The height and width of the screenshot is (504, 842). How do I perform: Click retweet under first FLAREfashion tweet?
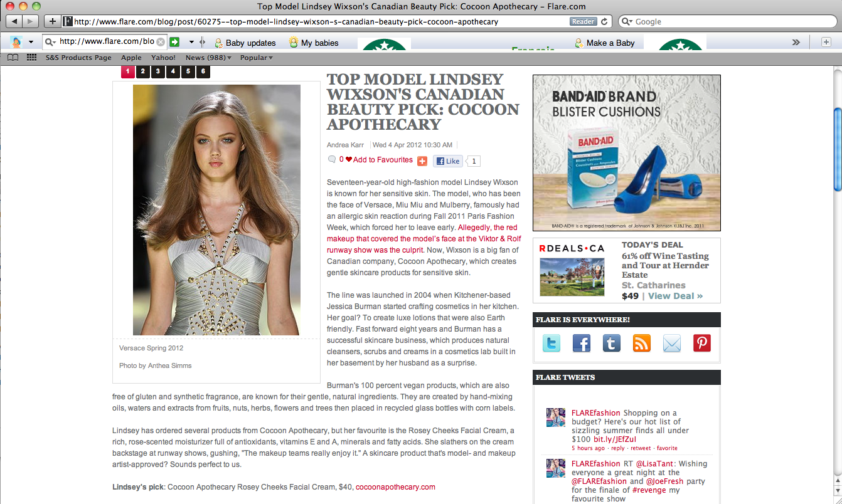pyautogui.click(x=641, y=448)
